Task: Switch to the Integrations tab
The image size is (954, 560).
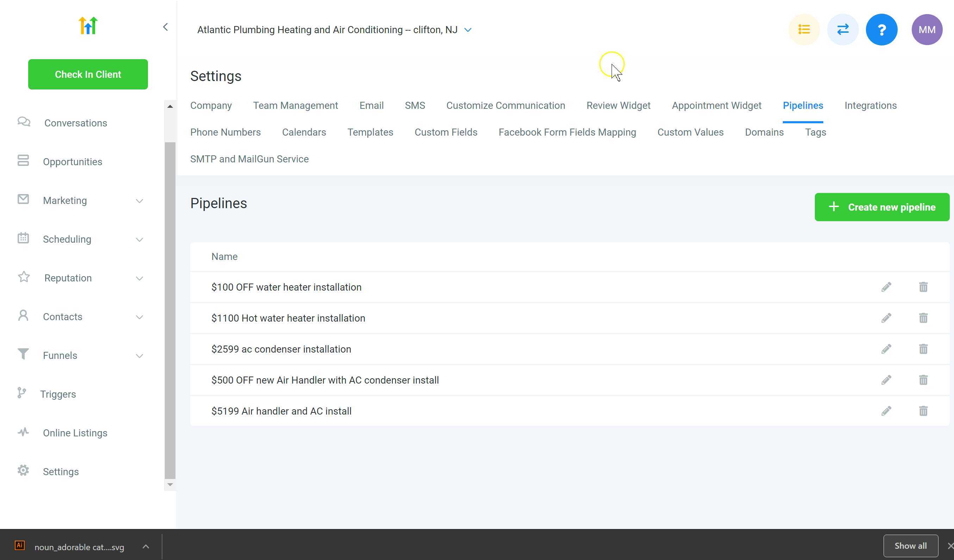Action: coord(870,106)
